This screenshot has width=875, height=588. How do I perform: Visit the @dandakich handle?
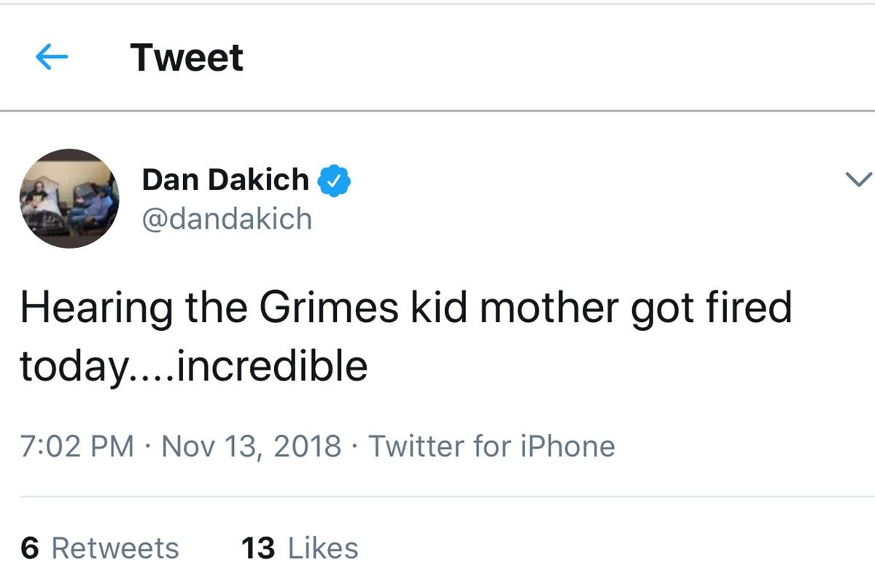[x=227, y=219]
